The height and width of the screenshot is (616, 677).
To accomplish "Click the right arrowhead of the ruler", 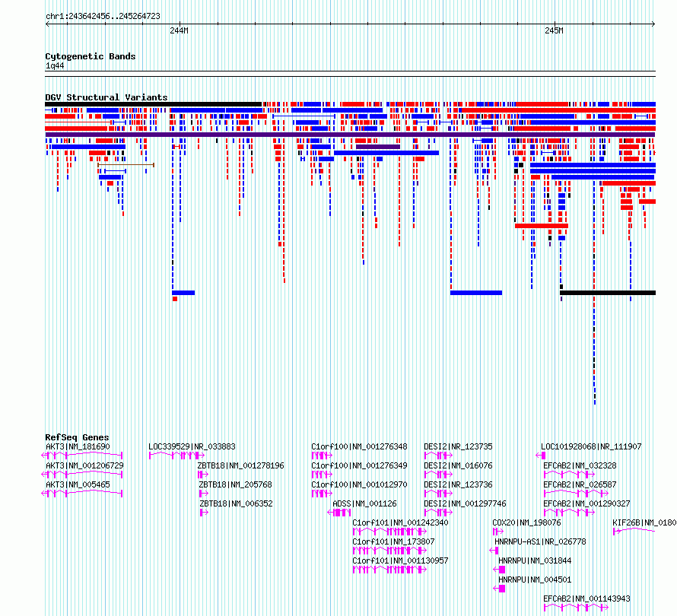I will tap(653, 24).
